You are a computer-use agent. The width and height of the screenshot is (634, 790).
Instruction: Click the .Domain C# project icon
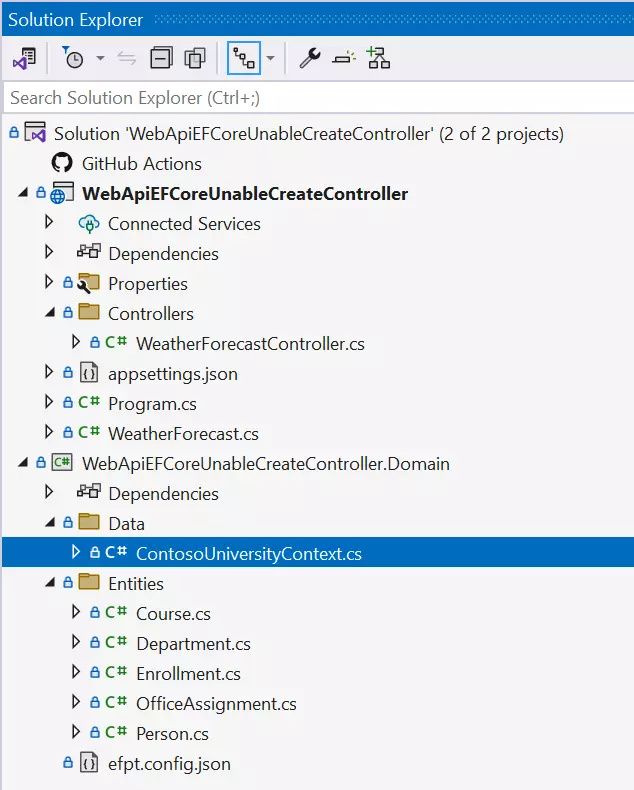click(62, 463)
